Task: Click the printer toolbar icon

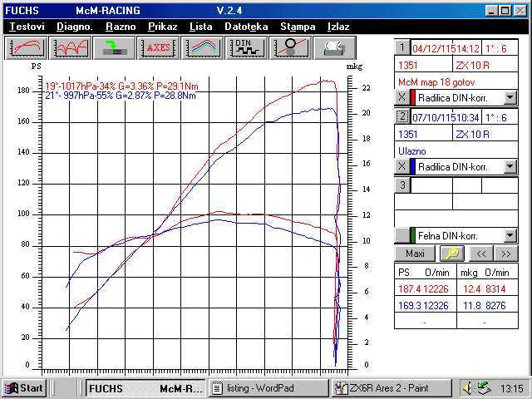Action: (333, 47)
